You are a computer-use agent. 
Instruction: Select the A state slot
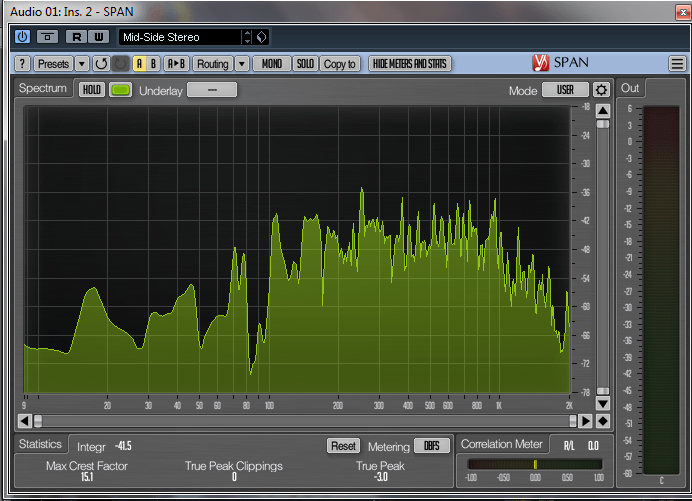[139, 64]
